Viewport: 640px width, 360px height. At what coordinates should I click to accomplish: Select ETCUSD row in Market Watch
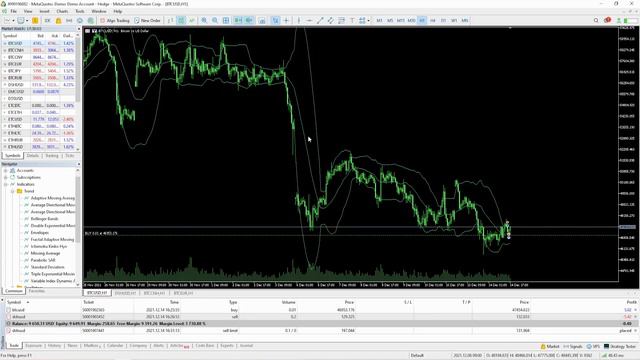tap(40, 119)
